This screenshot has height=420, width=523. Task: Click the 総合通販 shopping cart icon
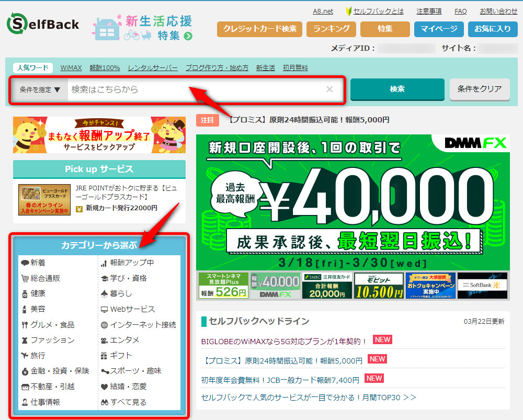click(x=25, y=278)
